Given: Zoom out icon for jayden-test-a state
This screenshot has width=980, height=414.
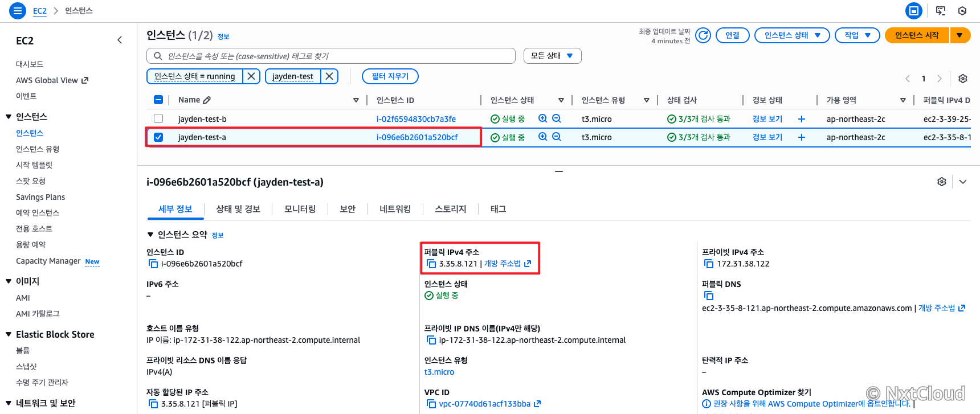Looking at the screenshot, I should click(557, 137).
